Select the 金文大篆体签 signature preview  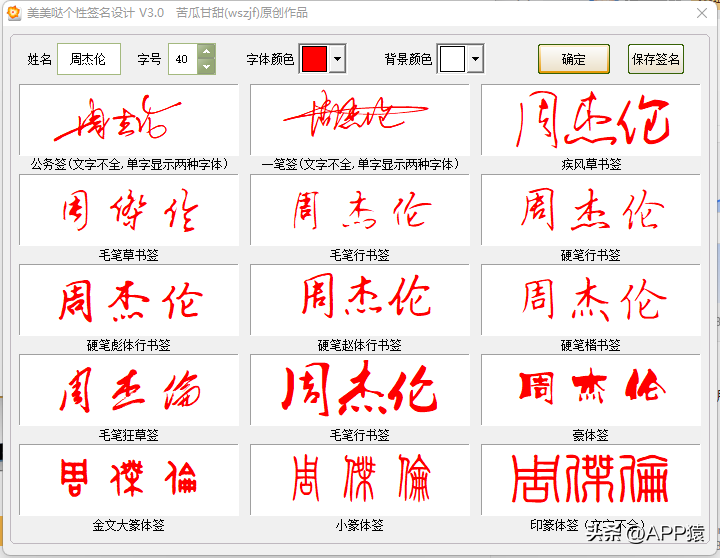[129, 480]
